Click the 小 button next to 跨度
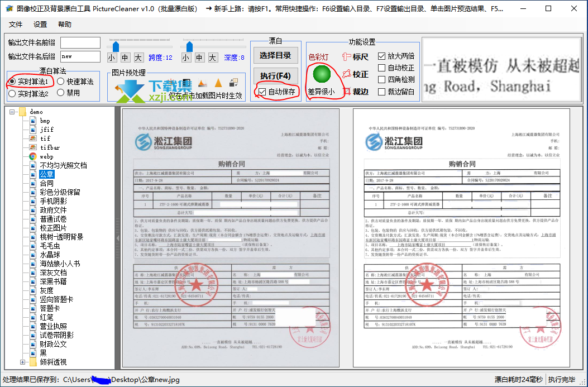Screen dimensions: 588x387 (111, 58)
